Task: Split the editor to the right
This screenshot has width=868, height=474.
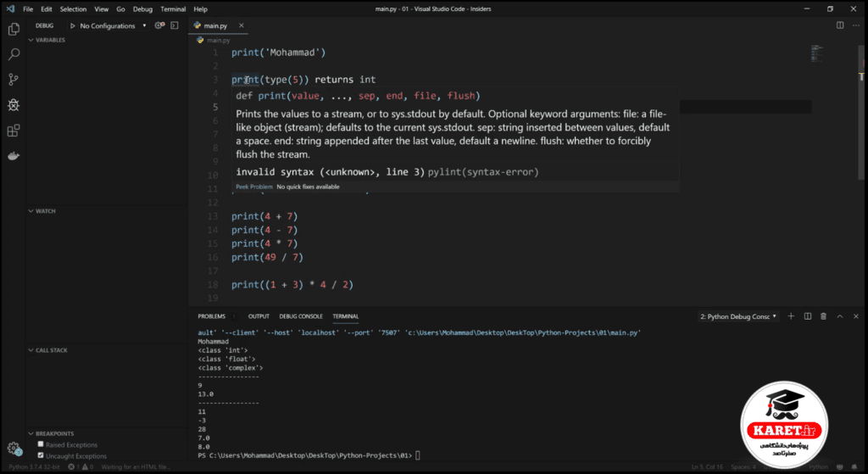Action: pyautogui.click(x=840, y=25)
